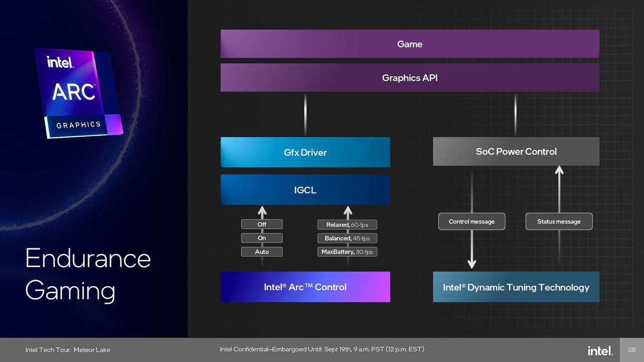Click the Status message label

(559, 221)
